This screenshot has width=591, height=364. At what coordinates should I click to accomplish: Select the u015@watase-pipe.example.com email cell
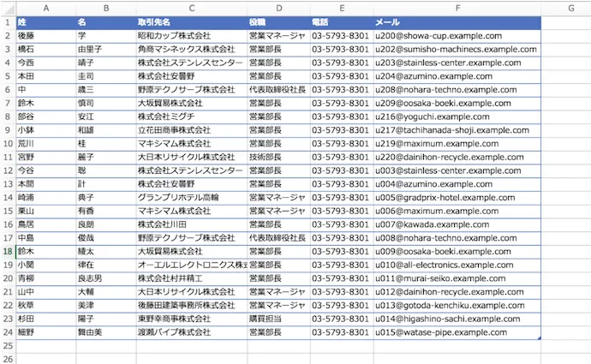pyautogui.click(x=457, y=332)
